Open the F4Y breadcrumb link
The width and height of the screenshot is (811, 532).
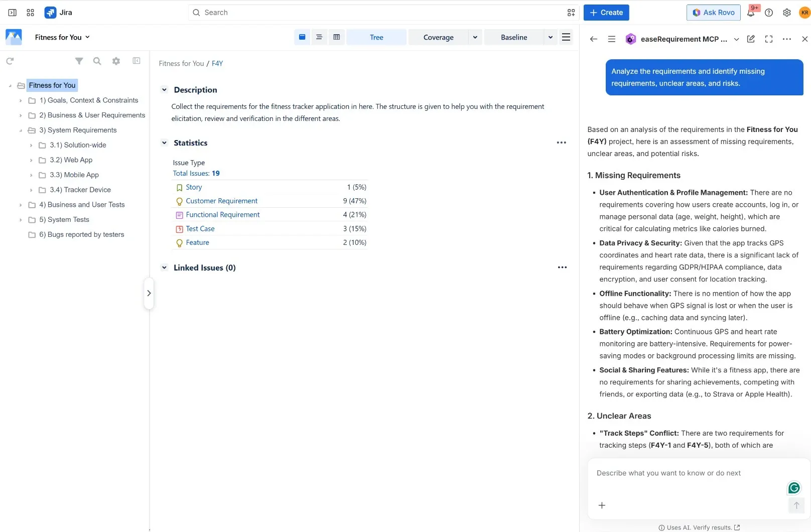point(217,64)
